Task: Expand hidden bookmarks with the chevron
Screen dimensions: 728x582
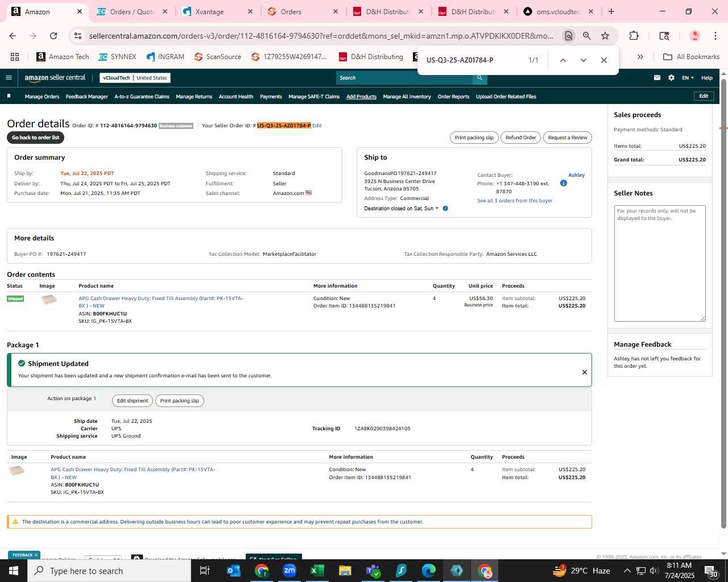Action: 640,57
